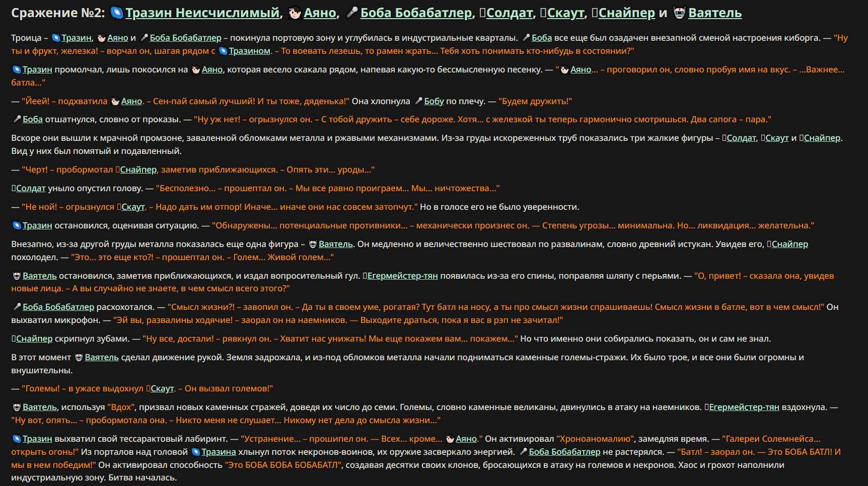Click microphone icon before 'Боба Бобабатлер расхохотался'
868x486 pixels.
pos(17,307)
